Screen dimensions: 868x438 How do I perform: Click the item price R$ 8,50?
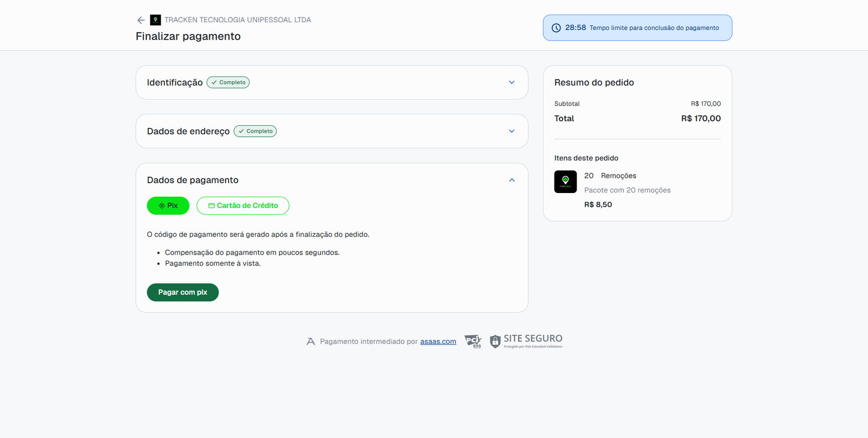(598, 204)
